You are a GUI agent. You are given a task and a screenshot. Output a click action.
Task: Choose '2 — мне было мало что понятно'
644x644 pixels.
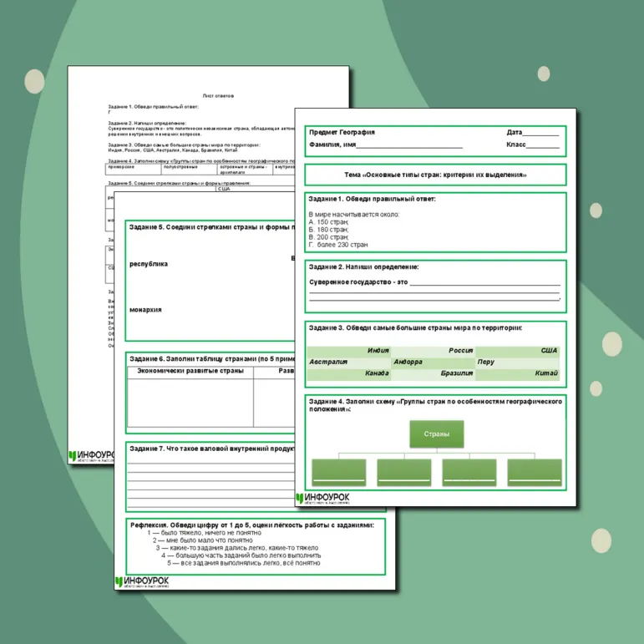(x=202, y=540)
